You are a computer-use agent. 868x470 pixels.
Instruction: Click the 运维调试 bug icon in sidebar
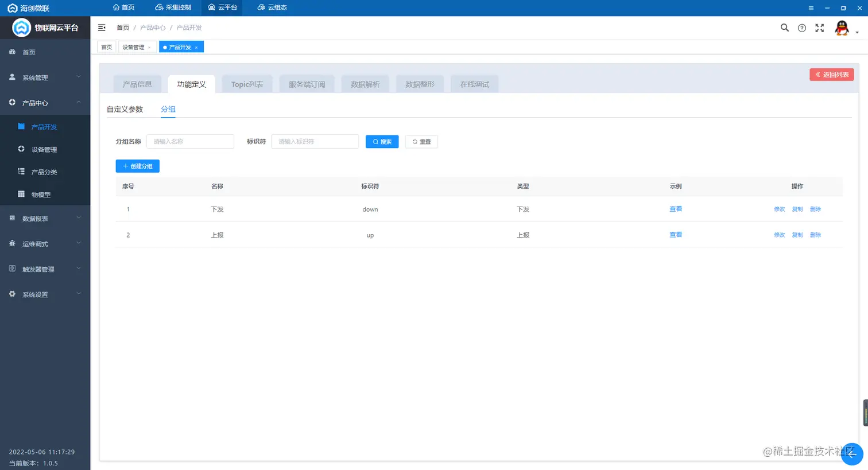[x=12, y=243]
